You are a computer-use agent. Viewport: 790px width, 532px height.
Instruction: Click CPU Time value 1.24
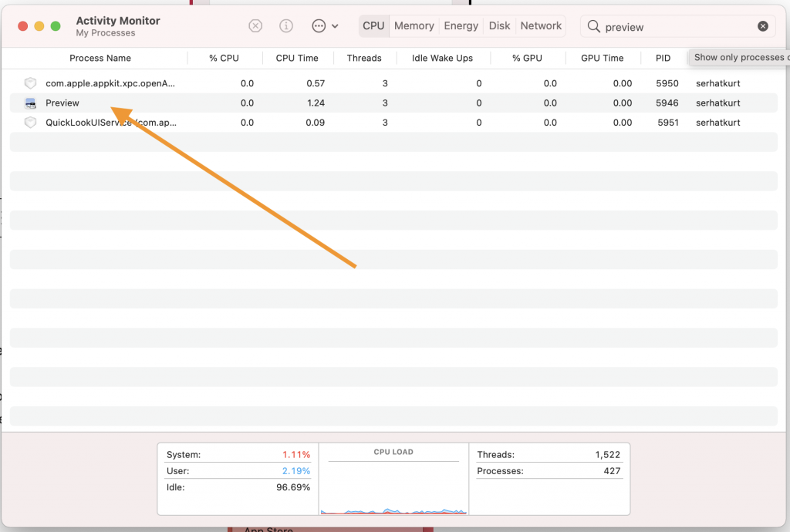pos(316,103)
